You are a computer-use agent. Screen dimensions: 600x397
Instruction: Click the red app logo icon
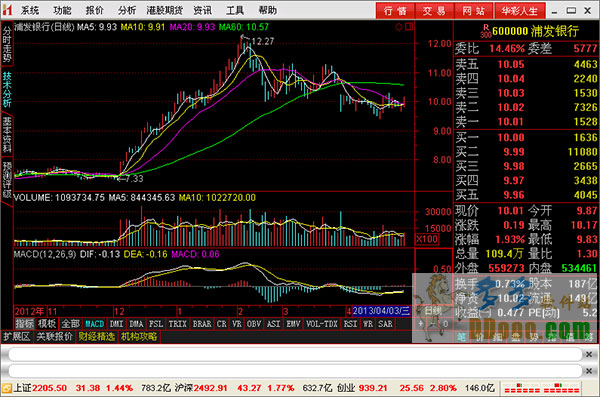[x=7, y=10]
